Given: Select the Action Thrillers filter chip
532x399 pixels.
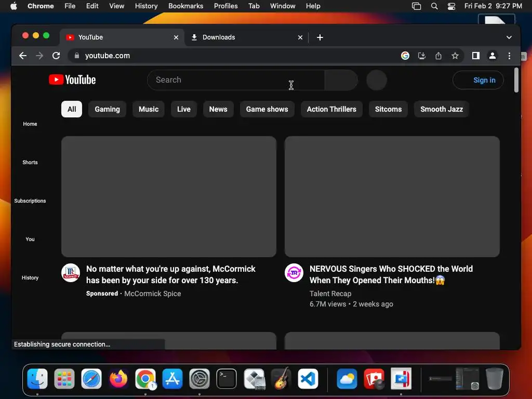Looking at the screenshot, I should tap(331, 109).
